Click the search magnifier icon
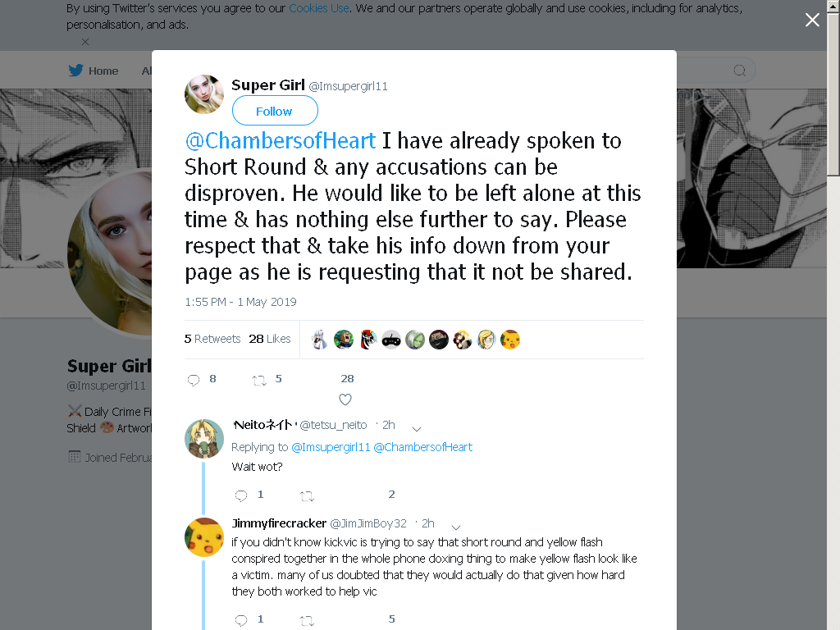The height and width of the screenshot is (630, 840). (739, 71)
